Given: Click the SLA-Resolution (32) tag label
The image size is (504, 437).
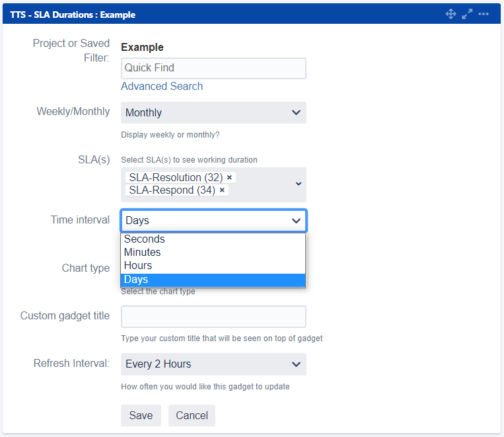Looking at the screenshot, I should [x=176, y=177].
